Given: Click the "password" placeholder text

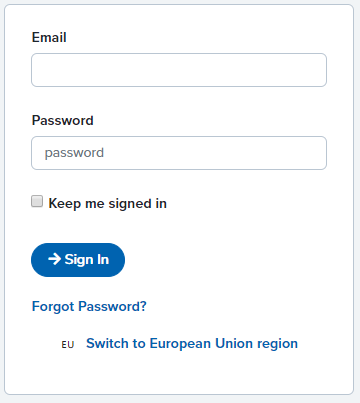Looking at the screenshot, I should click(74, 153).
